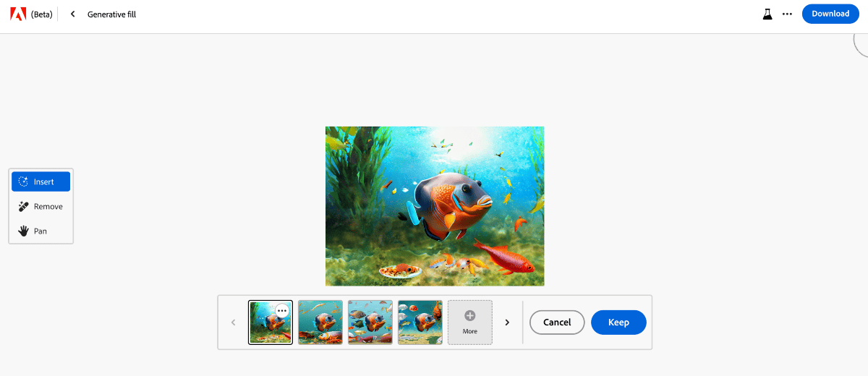Click the Adobe logo in the header

[18, 14]
